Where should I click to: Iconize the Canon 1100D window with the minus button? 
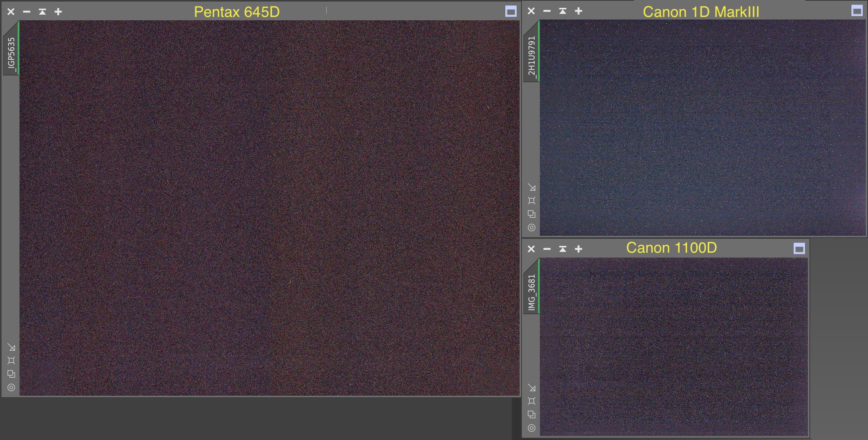coord(547,249)
